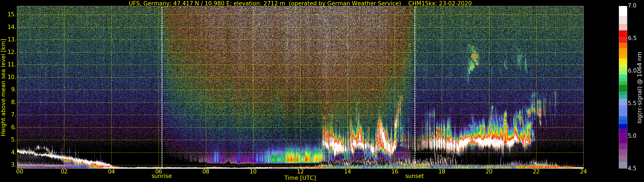Select the 12 tick on the time axis
Screen dimensions: 644x182
pos(300,172)
